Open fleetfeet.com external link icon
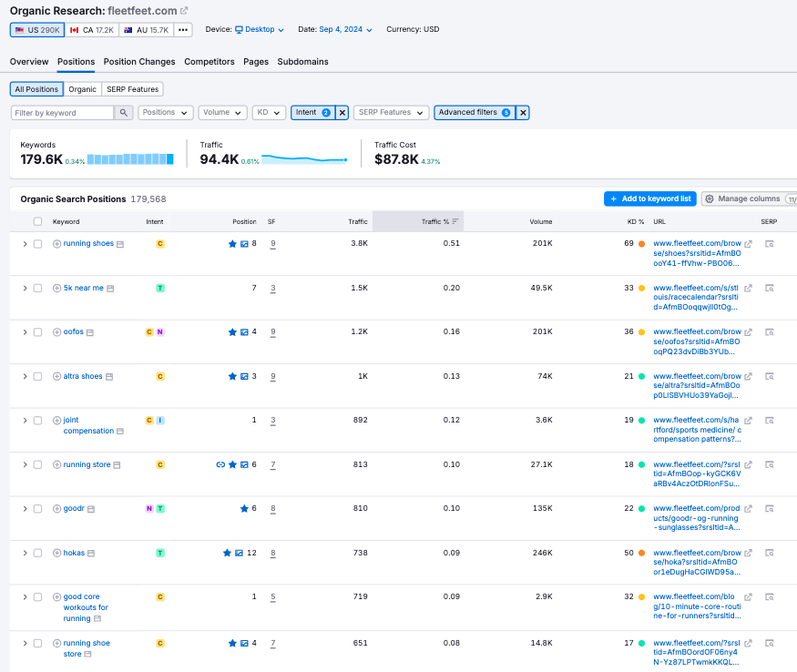797x672 pixels. (x=184, y=11)
